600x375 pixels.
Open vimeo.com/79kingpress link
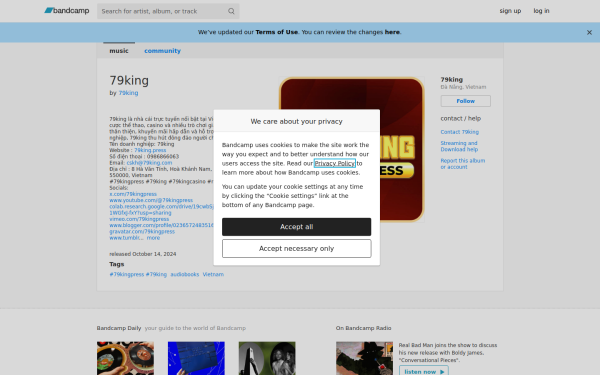pos(139,219)
